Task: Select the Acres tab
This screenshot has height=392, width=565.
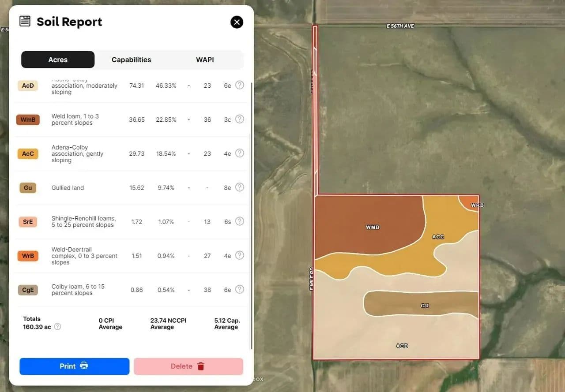Action: [x=58, y=60]
